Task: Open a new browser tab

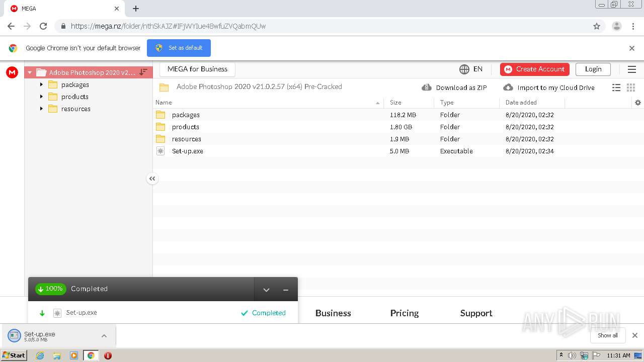Action: 136,9
